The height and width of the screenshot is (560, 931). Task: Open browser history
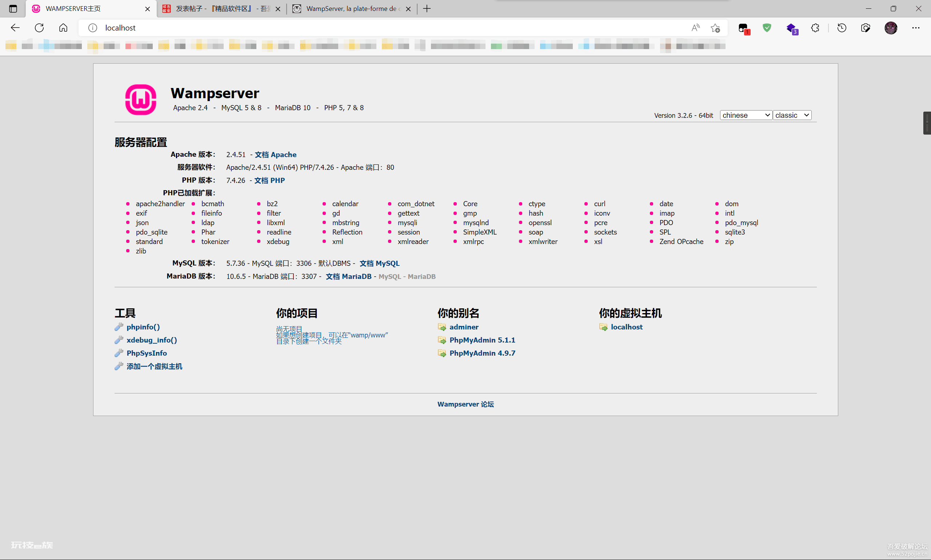pos(842,28)
